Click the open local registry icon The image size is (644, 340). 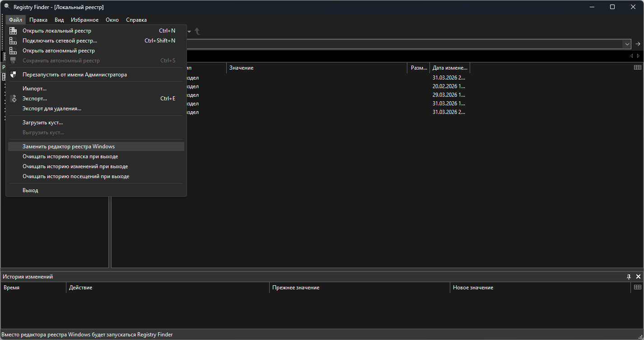tap(13, 31)
